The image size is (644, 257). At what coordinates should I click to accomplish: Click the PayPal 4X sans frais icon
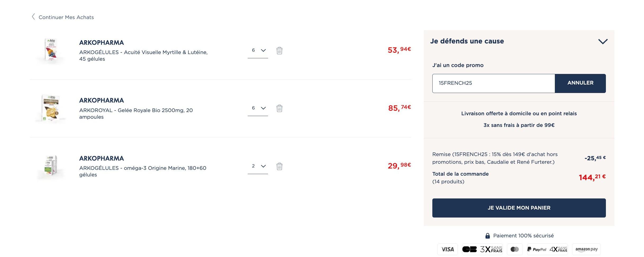coord(547,249)
